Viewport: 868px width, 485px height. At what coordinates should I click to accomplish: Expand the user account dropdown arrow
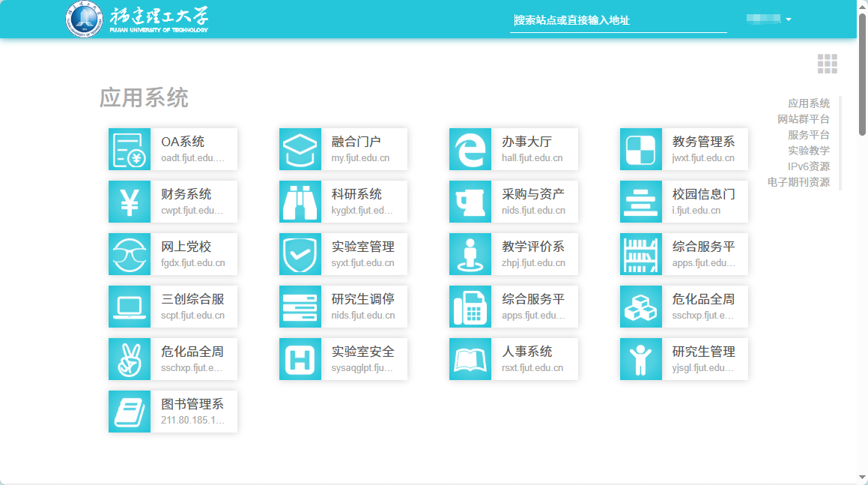789,19
